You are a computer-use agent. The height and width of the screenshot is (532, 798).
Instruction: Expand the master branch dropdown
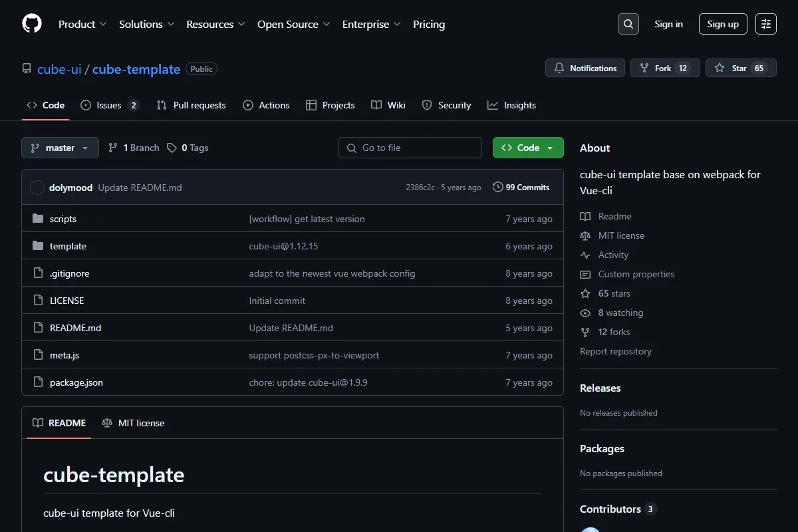click(x=60, y=148)
